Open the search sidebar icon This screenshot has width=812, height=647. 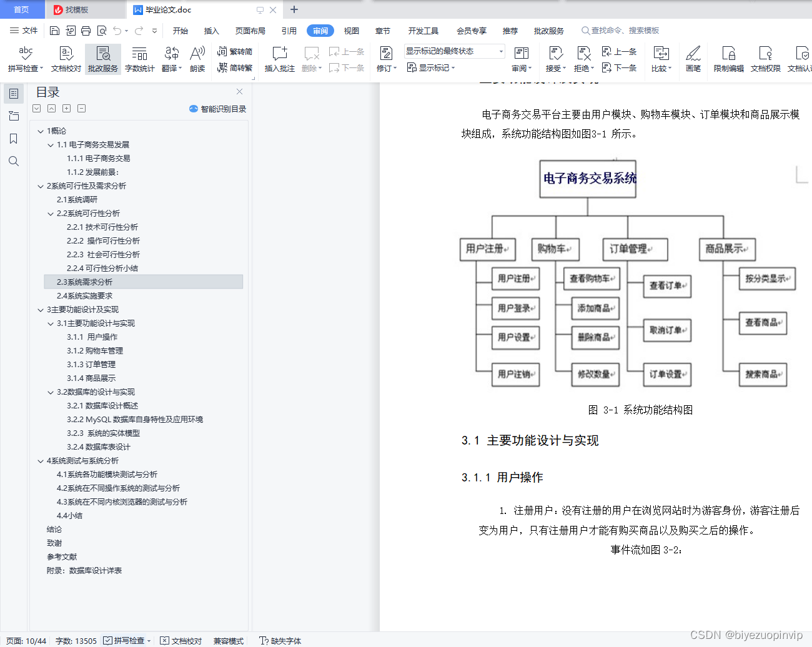click(14, 161)
